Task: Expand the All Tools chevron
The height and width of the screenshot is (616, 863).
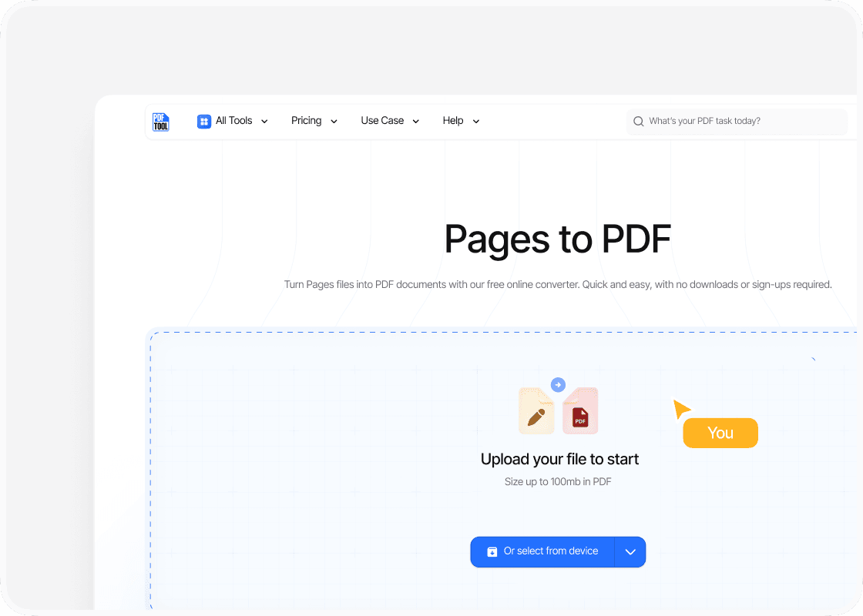Action: [x=264, y=122]
